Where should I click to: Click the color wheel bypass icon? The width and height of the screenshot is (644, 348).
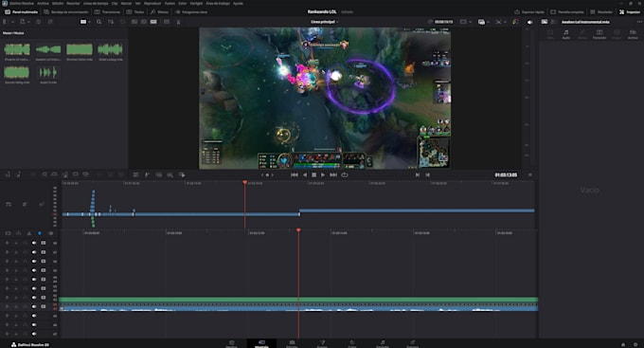click(515, 22)
